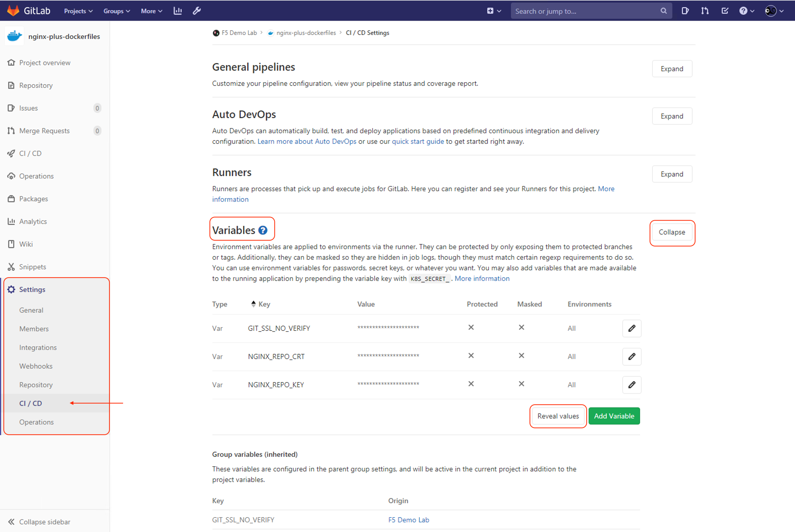The width and height of the screenshot is (795, 532).
Task: Expand the Runners section
Action: [x=672, y=174]
